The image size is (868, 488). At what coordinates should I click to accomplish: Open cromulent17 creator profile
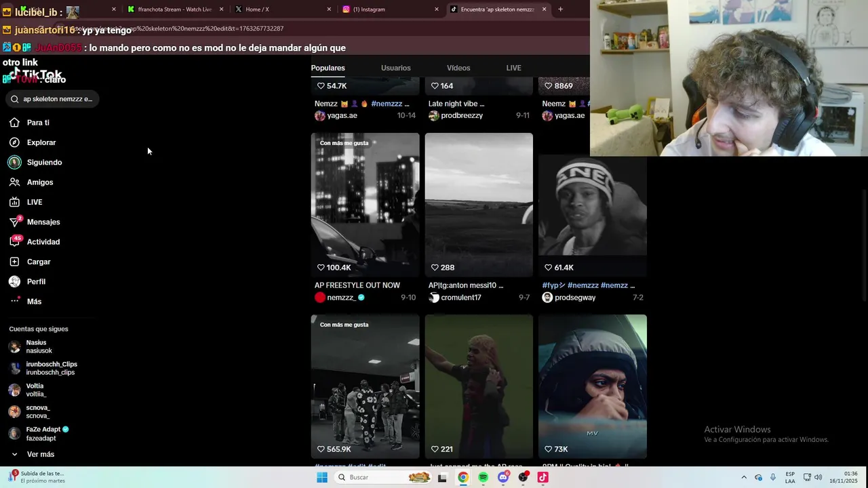[455, 298]
